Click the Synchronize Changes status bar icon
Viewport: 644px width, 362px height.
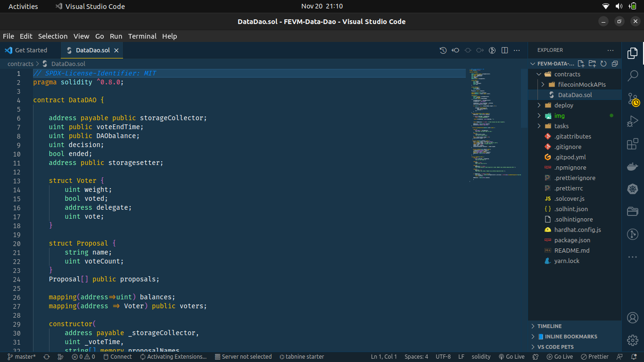pyautogui.click(x=47, y=357)
